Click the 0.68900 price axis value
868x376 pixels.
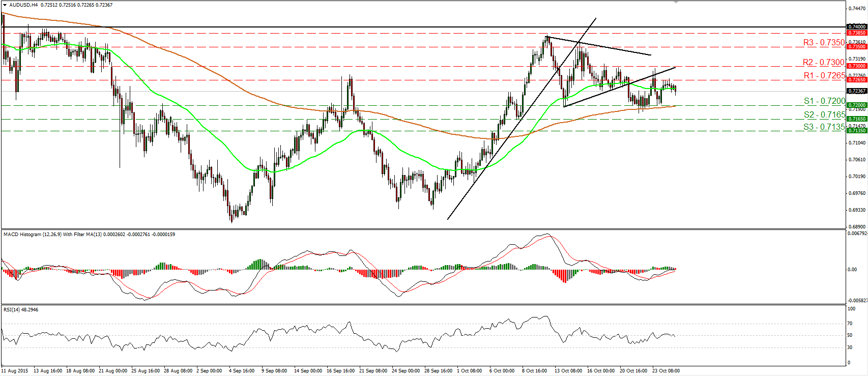(858, 226)
